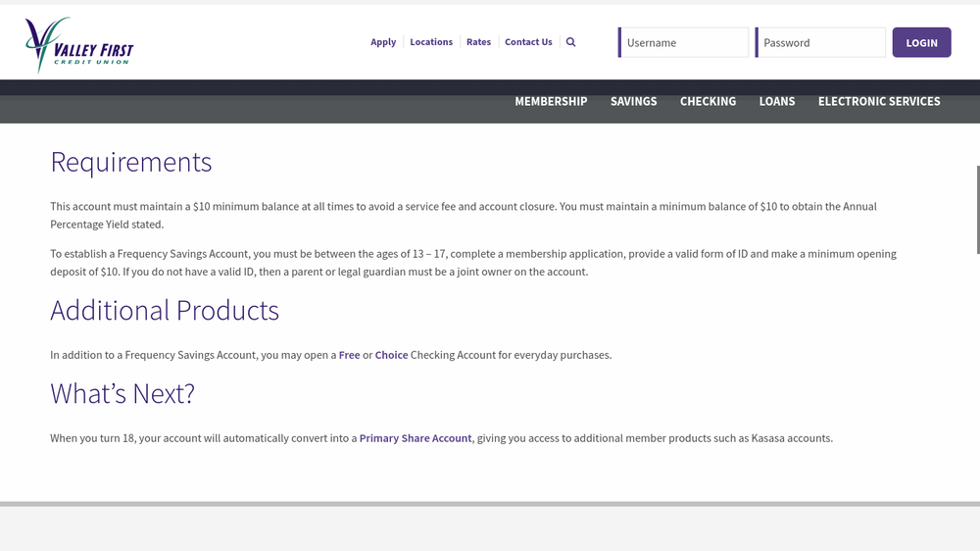Focus the Username input field
980x551 pixels.
pyautogui.click(x=685, y=43)
